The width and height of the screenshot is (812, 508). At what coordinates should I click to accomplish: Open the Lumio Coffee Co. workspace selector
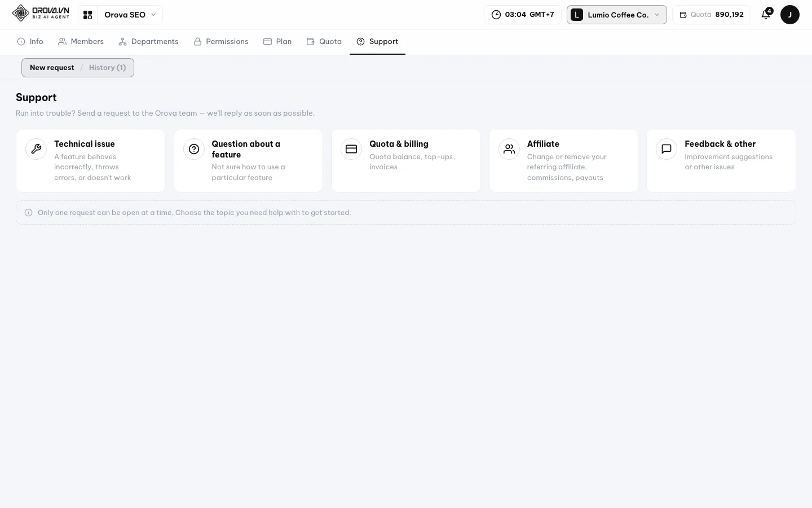point(616,15)
